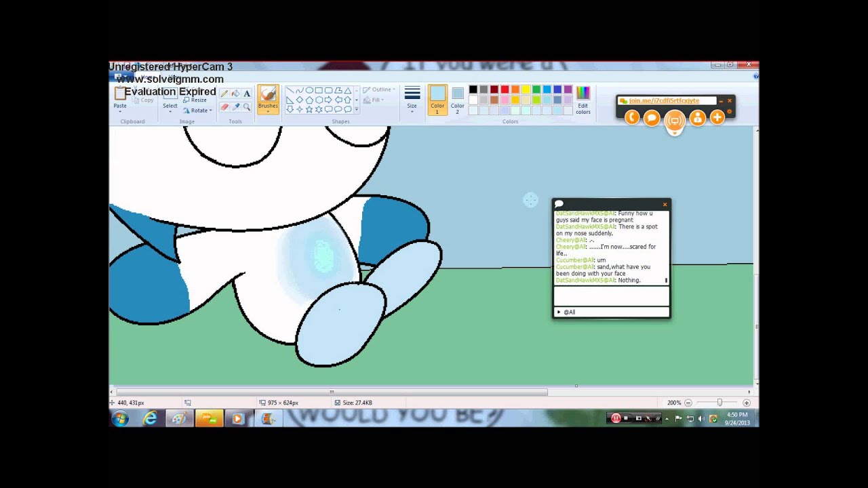Screen dimensions: 868x488
Task: Pick the red color swatch
Action: 505,89
